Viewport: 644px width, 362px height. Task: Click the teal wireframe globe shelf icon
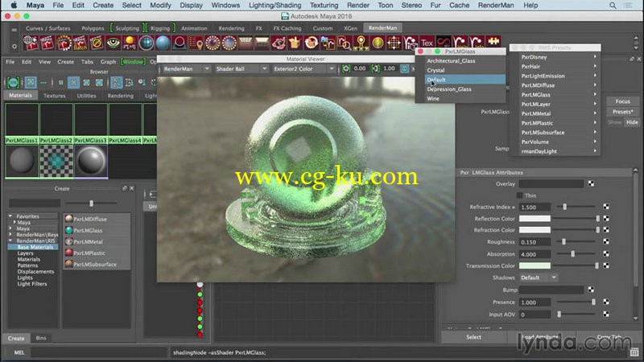pyautogui.click(x=146, y=43)
